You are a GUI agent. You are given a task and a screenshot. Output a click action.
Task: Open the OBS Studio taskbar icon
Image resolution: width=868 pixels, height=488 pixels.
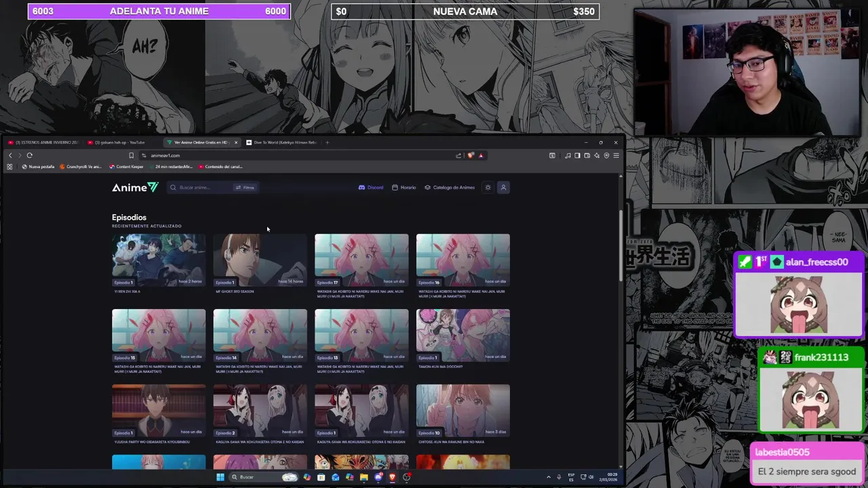point(406,476)
